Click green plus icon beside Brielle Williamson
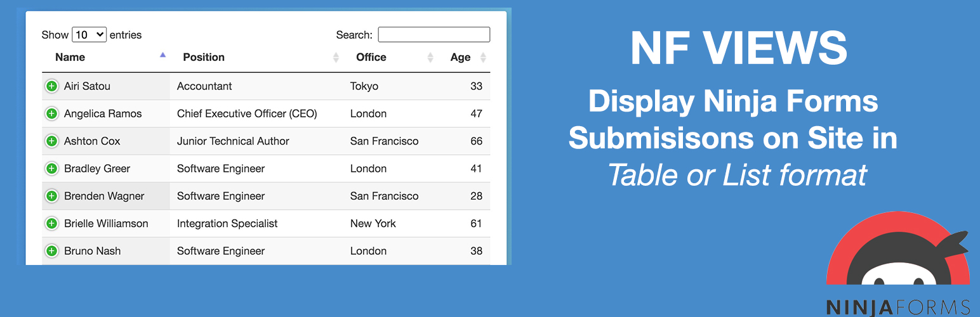980x317 pixels. tap(51, 224)
